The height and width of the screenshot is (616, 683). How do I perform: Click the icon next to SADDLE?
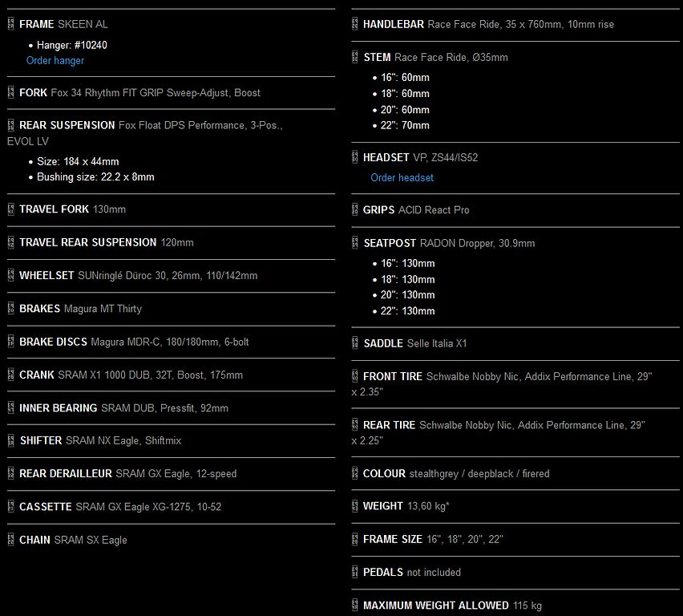(x=355, y=343)
